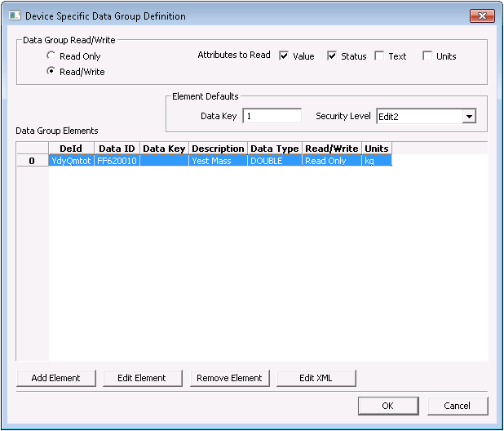Click the empty Data Key cell in row 0
Viewport: 504px width, 431px height.
164,161
